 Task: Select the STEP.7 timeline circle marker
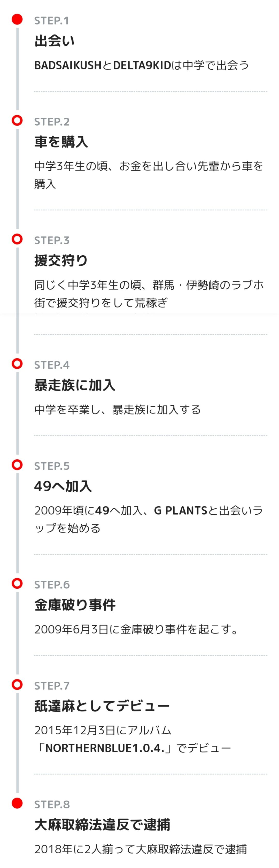click(17, 684)
